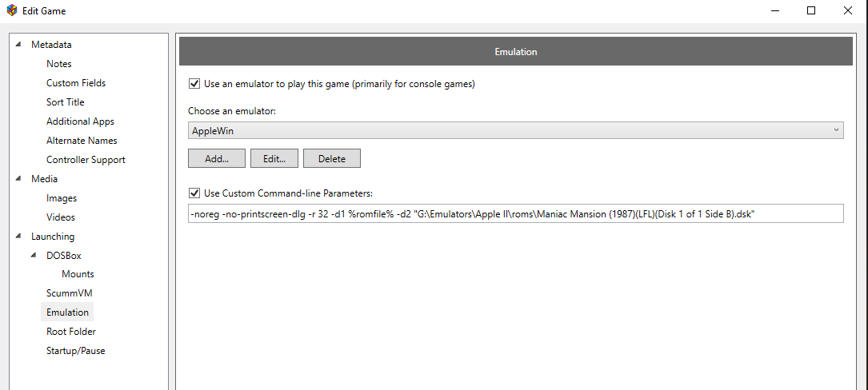Open Controller Support page
Screen dimensions: 868x390
[86, 160]
